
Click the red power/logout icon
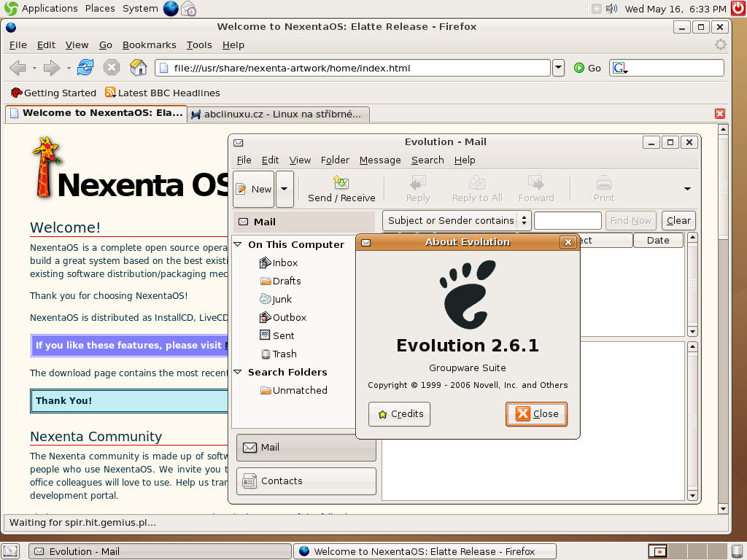(738, 9)
